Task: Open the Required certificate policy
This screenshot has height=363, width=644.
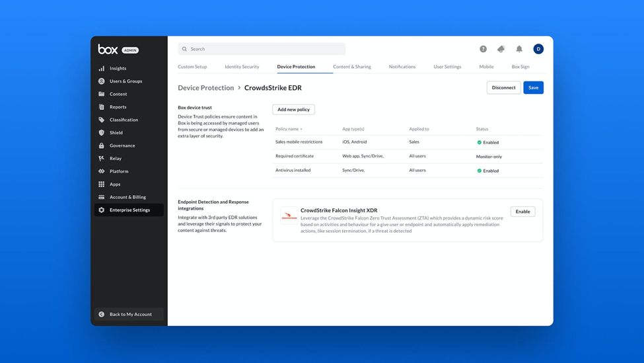Action: point(295,156)
